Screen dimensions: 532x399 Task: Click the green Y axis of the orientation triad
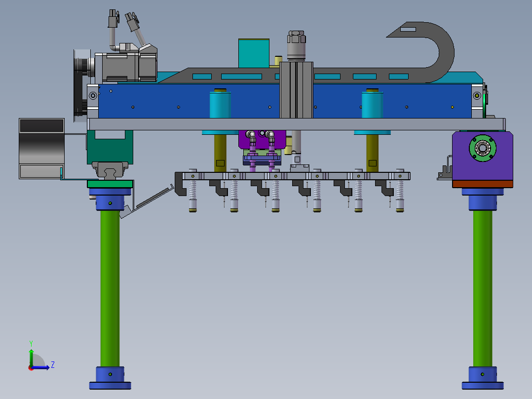point(31,357)
